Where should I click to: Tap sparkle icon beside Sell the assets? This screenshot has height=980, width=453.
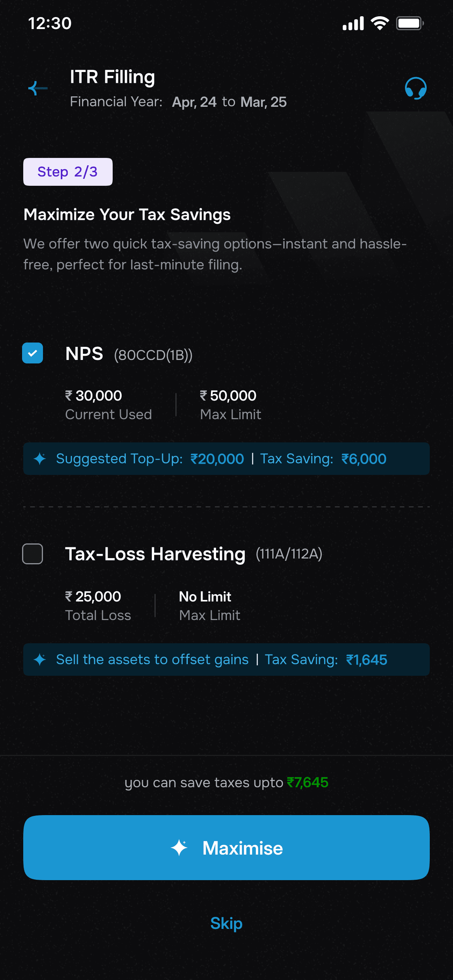(x=40, y=660)
